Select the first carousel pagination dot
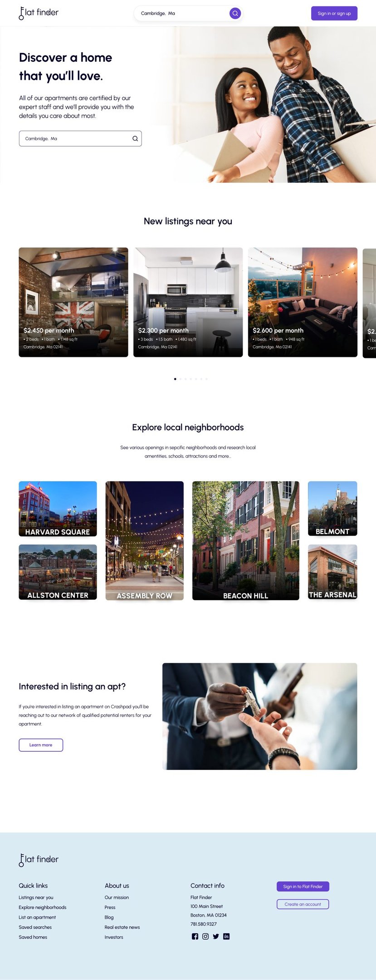 coord(175,379)
